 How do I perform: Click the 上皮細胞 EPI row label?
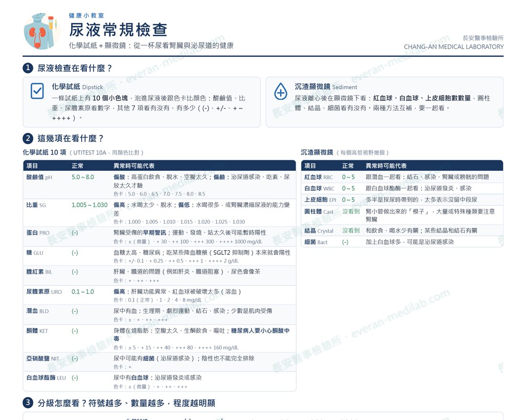(320, 200)
